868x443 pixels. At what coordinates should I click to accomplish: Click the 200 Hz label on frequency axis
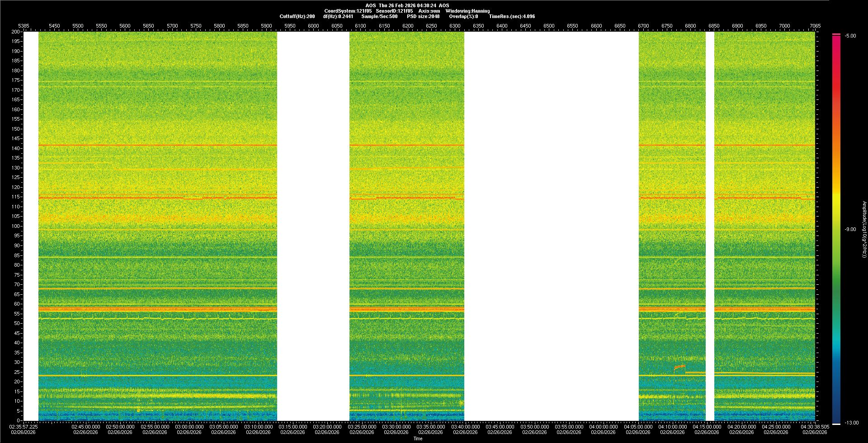[x=15, y=32]
